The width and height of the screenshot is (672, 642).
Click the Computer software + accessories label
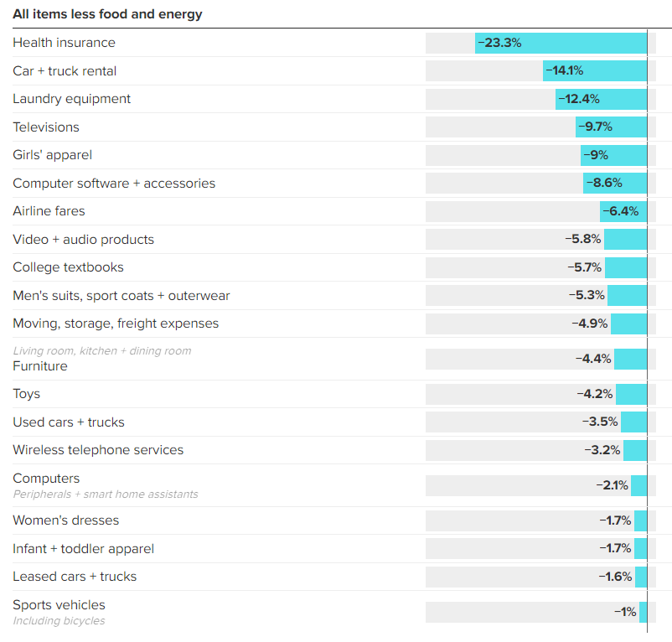tap(114, 184)
